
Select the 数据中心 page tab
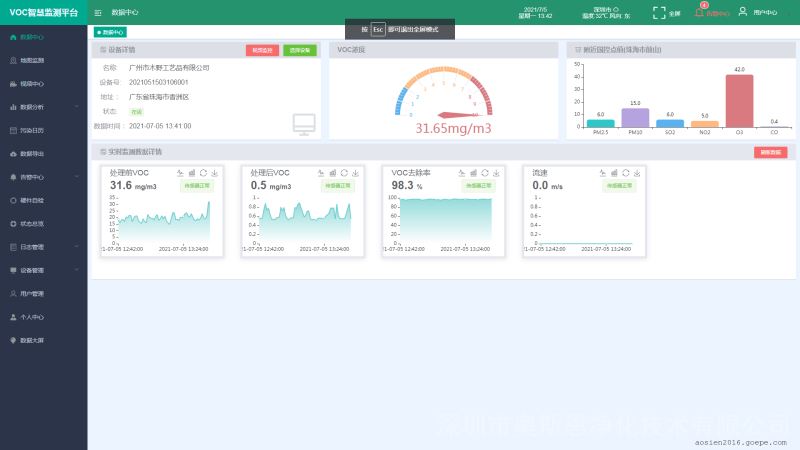(x=111, y=33)
